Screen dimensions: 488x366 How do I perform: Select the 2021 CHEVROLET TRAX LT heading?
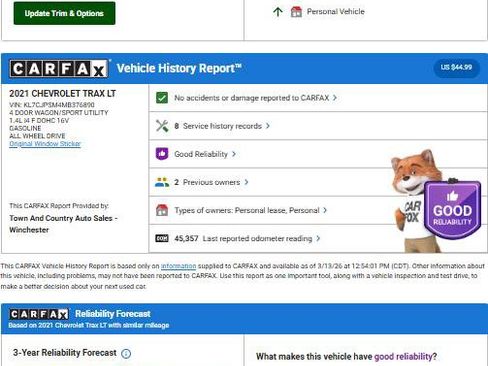pos(62,94)
